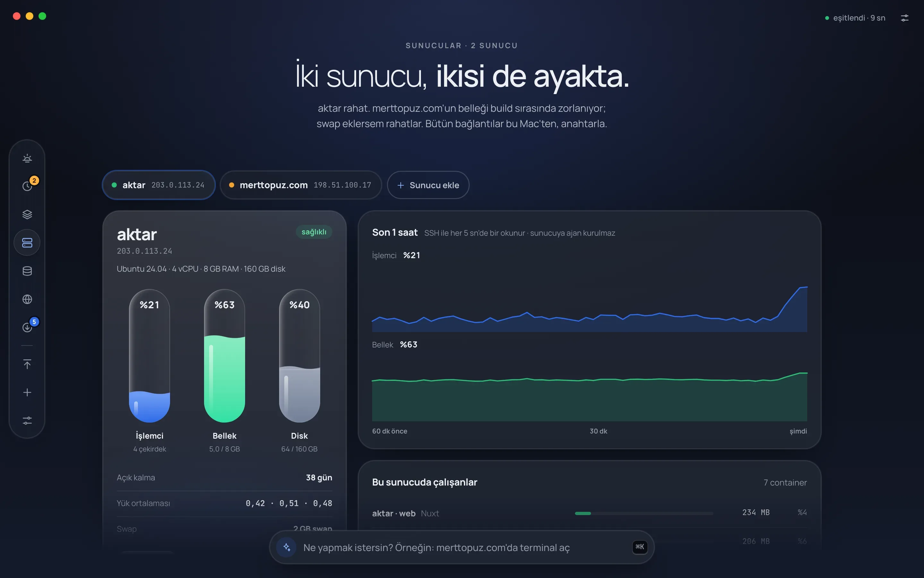
Task: Open the download icon with badge 5
Action: (27, 327)
